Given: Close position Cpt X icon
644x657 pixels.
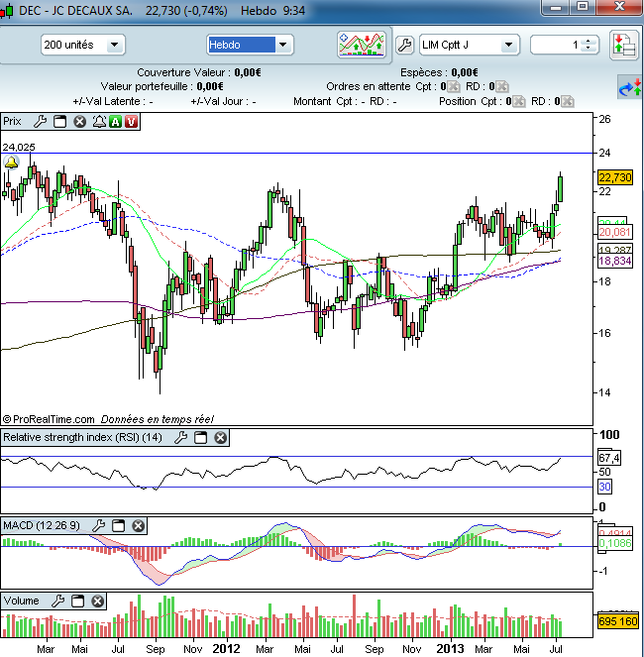Looking at the screenshot, I should pyautogui.click(x=518, y=101).
